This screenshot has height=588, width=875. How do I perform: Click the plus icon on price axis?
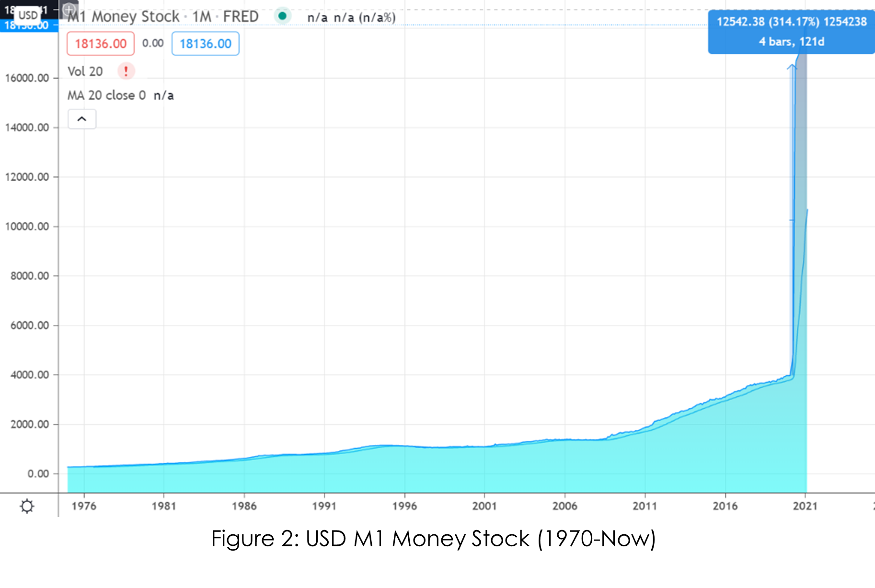point(69,9)
